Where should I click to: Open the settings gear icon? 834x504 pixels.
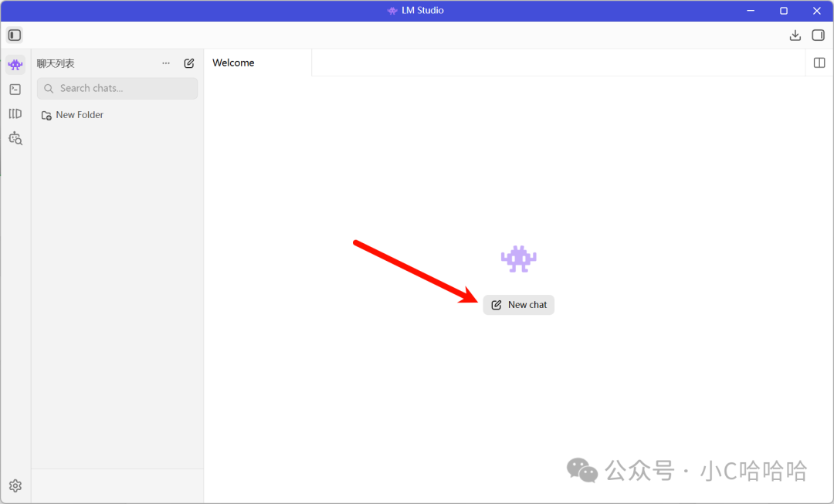[x=15, y=485]
